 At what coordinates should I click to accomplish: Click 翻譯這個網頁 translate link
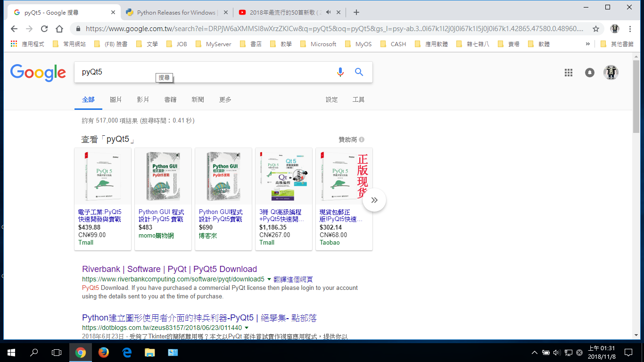[x=293, y=280]
